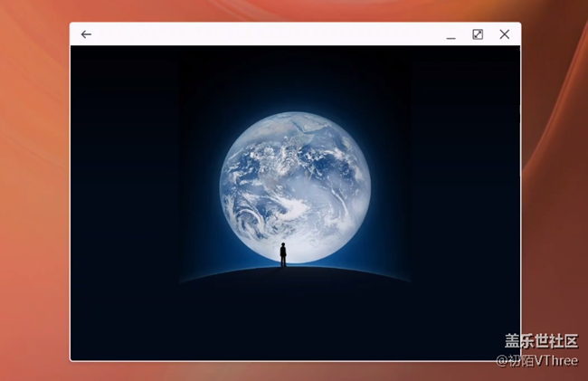This screenshot has width=588, height=381.
Task: Click the empty title bar area
Action: (x=271, y=34)
